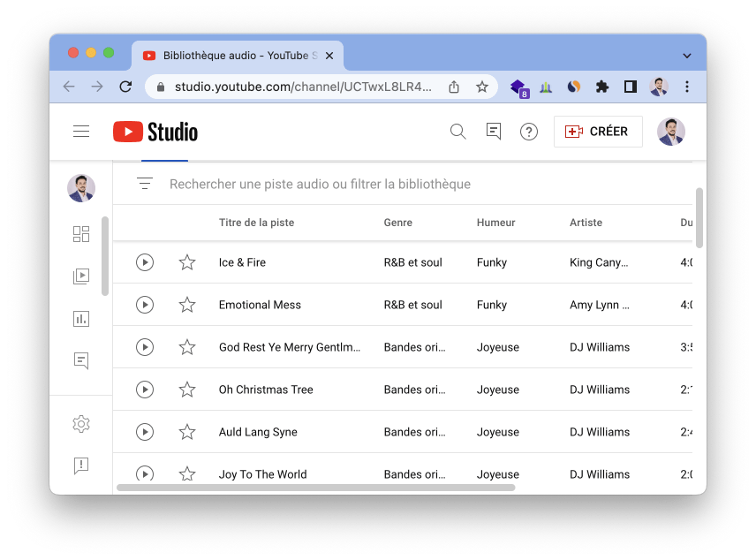The width and height of the screenshot is (756, 560).
Task: Click DJ Williams in Oh Christmas Tree row
Action: 600,390
